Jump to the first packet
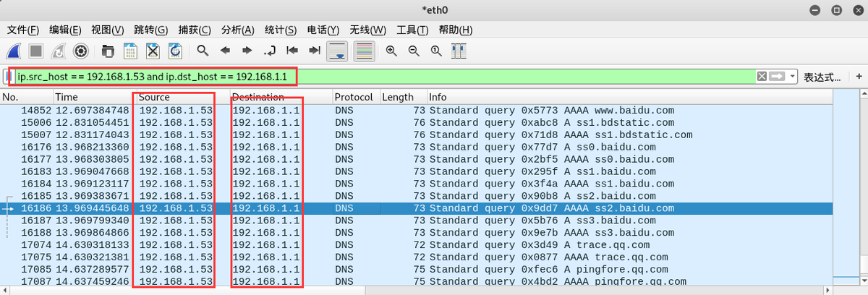 pyautogui.click(x=292, y=51)
